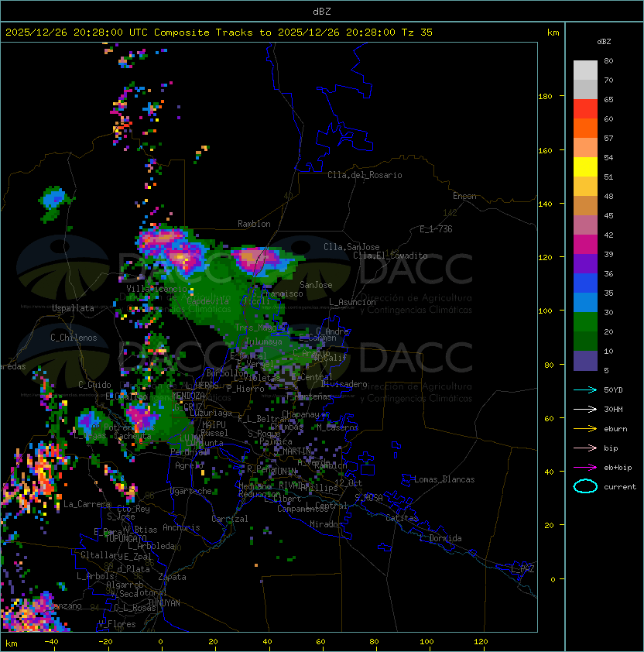This screenshot has width=644, height=652.
Task: Click the 'Tz 35' value in header
Action: [417, 33]
